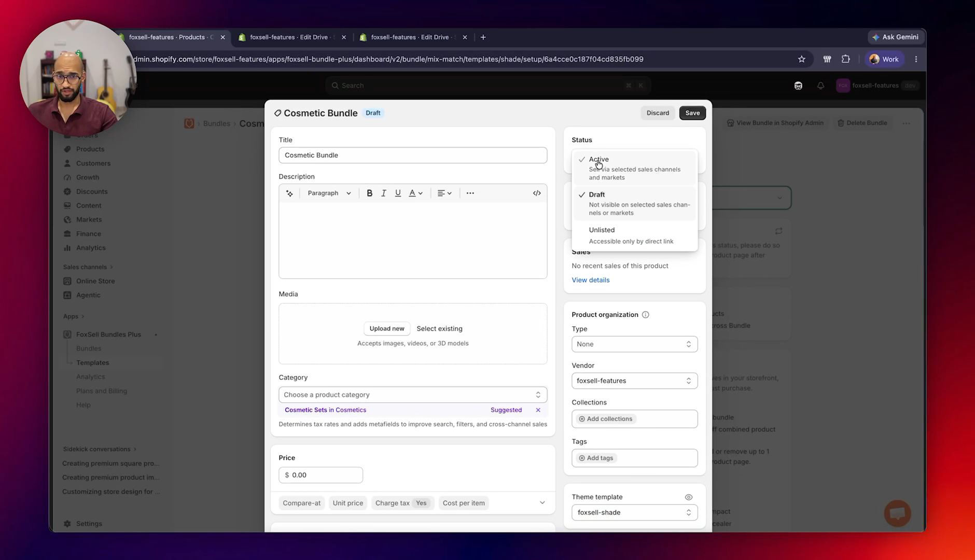Open Analytics with bar chart icon
The height and width of the screenshot is (560, 975).
[90, 248]
